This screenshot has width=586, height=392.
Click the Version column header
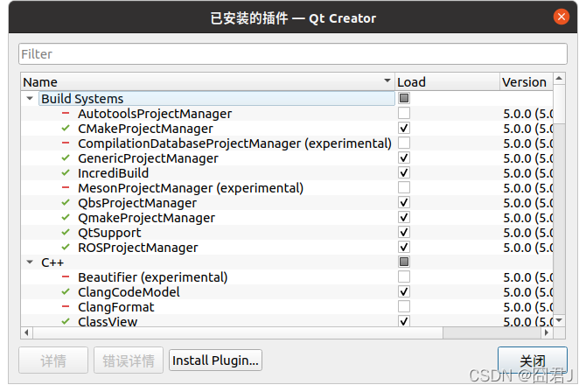tap(525, 81)
